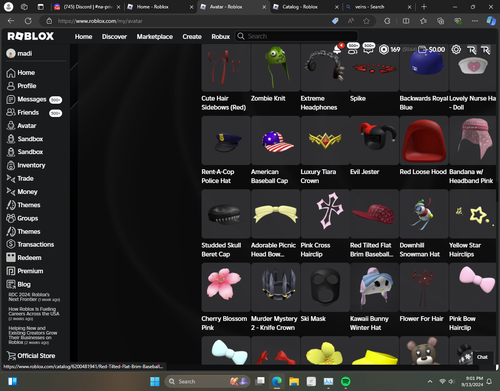
Task: Open Blog in the sidebar
Action: tap(18, 284)
